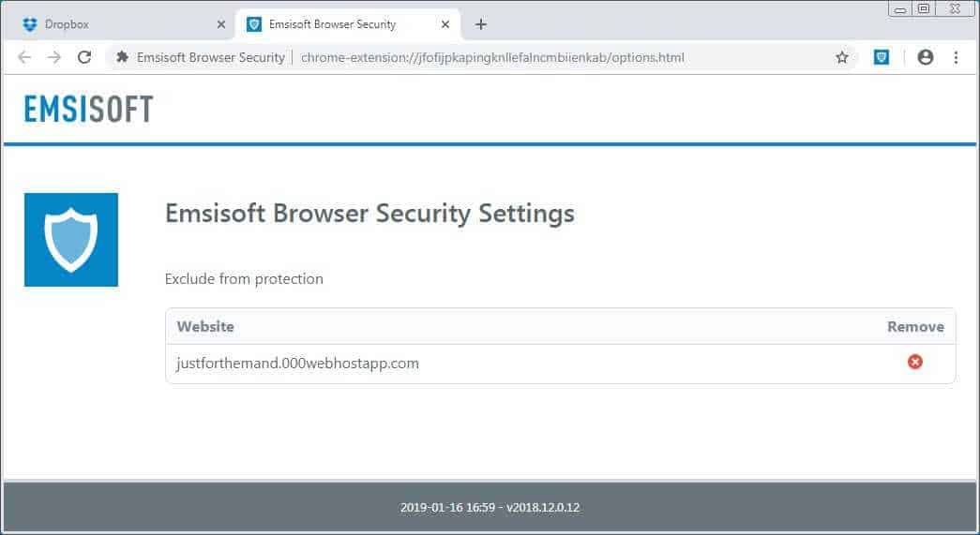Maximize the browser window
This screenshot has height=535, width=980.
click(x=924, y=8)
